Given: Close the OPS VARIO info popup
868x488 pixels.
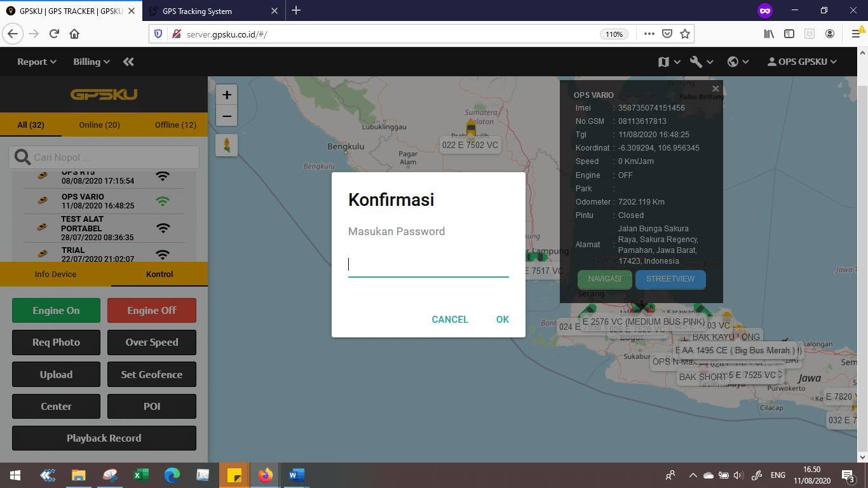Looking at the screenshot, I should click(x=715, y=89).
